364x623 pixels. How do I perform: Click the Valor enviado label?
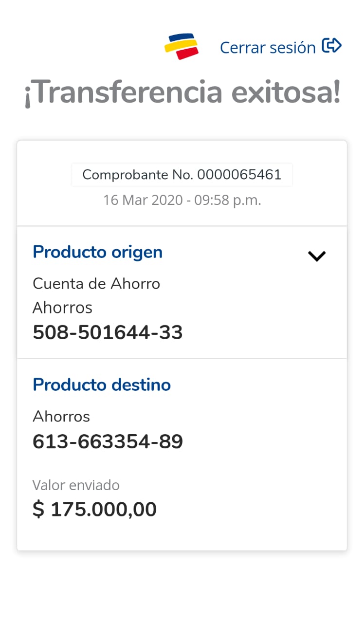[76, 485]
